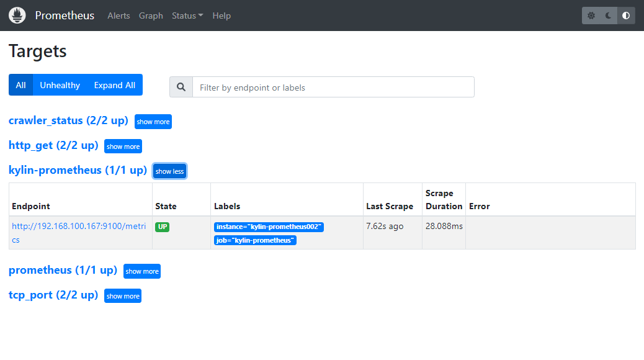The width and height of the screenshot is (644, 360).
Task: Toggle Expand All targets
Action: pos(115,85)
